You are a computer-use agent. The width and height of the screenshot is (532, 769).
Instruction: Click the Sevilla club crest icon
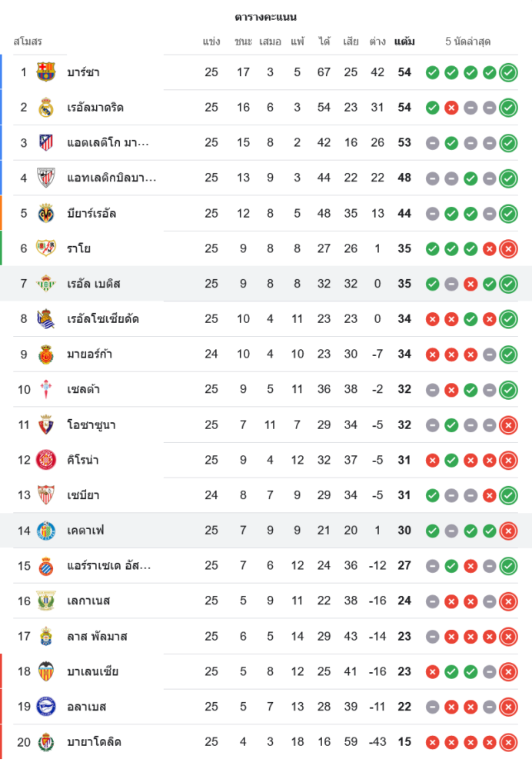pyautogui.click(x=46, y=495)
